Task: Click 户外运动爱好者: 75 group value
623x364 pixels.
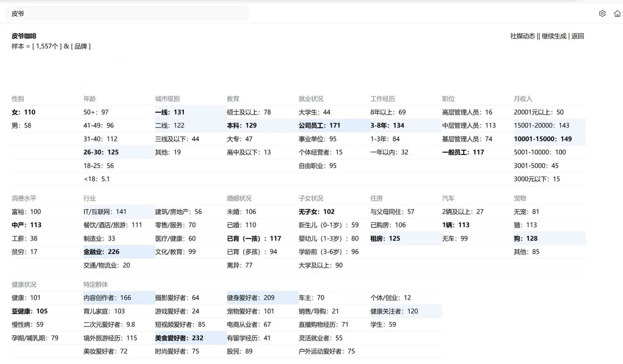Action: pyautogui.click(x=327, y=352)
